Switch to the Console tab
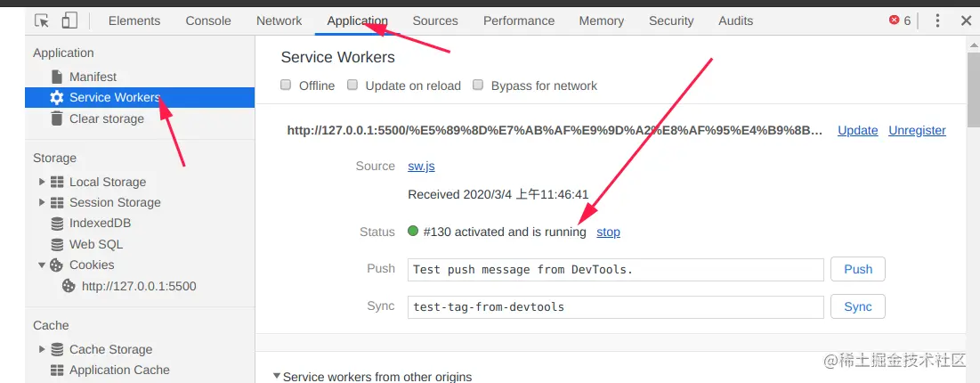Screen dimensions: 980x383 208,20
